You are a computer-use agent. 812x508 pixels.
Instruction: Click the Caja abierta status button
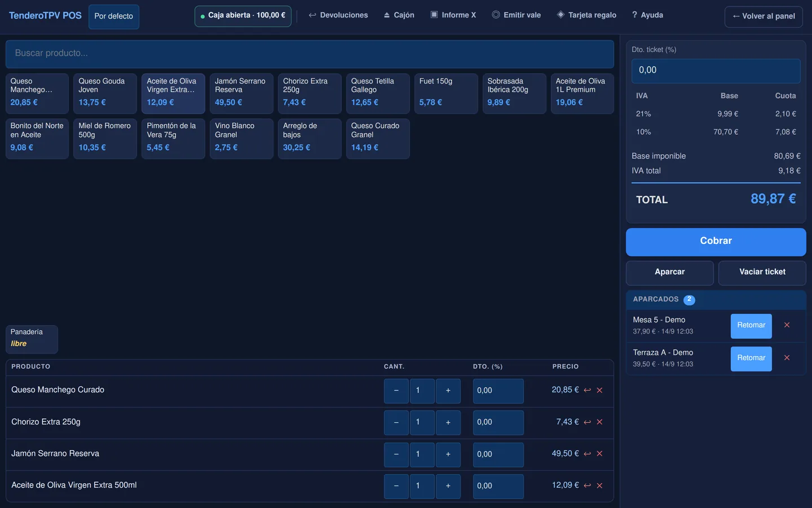[243, 16]
